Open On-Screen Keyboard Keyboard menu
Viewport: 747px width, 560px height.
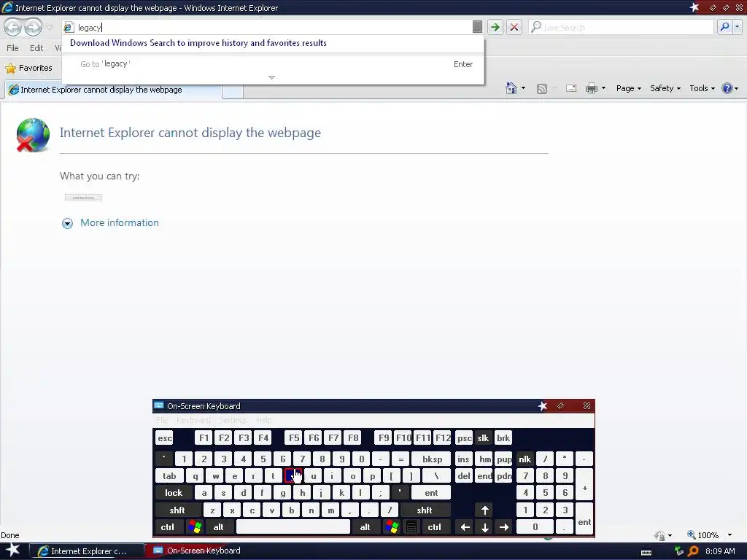(193, 420)
